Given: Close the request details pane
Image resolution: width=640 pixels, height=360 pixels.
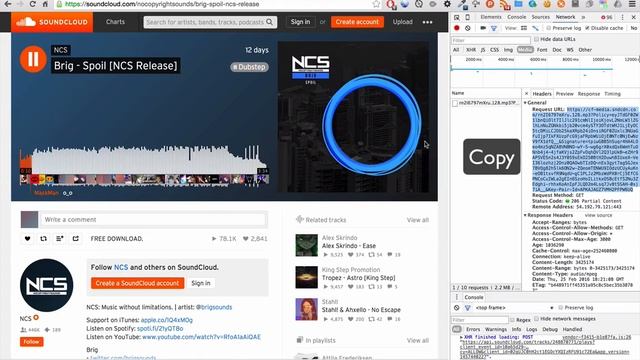Looking at the screenshot, I should click(x=526, y=93).
